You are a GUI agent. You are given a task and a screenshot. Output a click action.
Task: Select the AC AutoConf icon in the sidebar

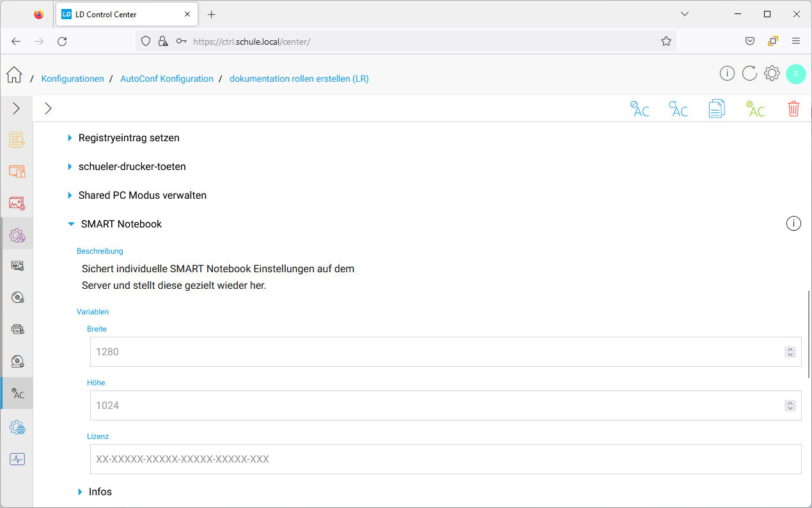[18, 394]
